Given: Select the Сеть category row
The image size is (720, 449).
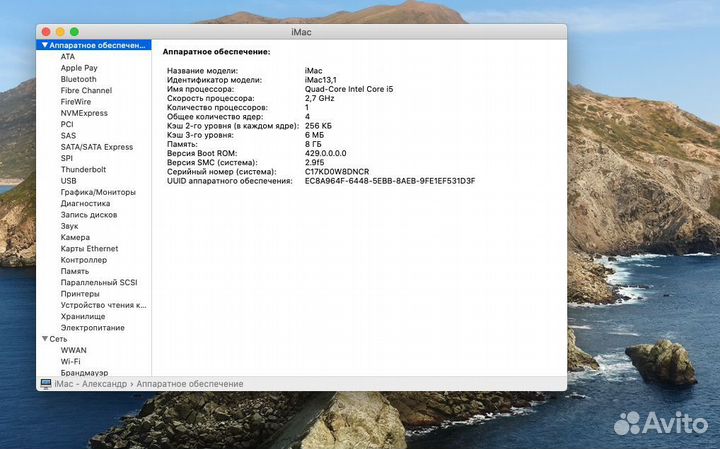Looking at the screenshot, I should pos(94,339).
